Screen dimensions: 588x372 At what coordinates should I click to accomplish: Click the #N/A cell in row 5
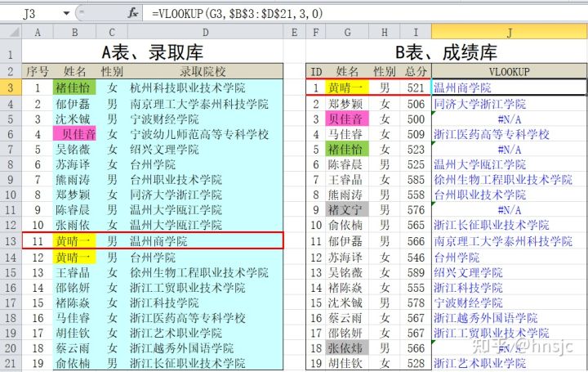tap(510, 119)
